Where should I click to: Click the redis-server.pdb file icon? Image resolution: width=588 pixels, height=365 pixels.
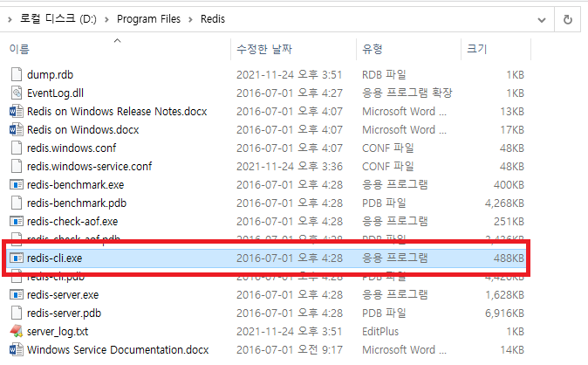[16, 313]
